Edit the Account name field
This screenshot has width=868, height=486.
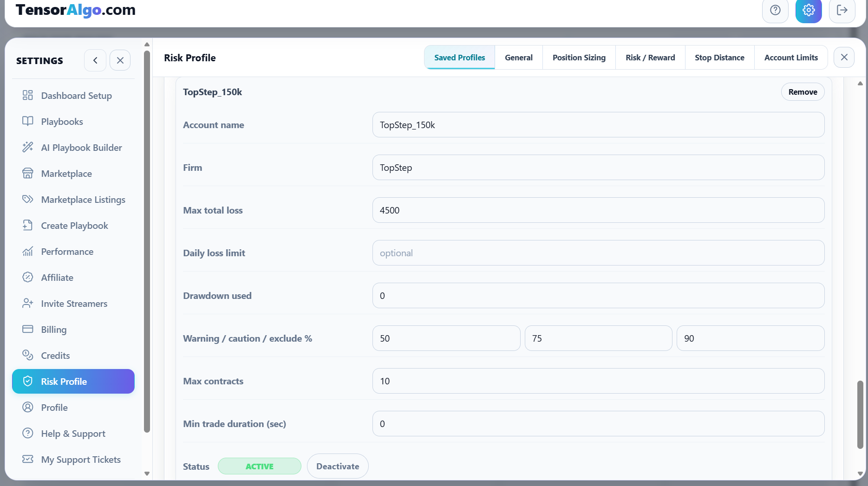598,125
